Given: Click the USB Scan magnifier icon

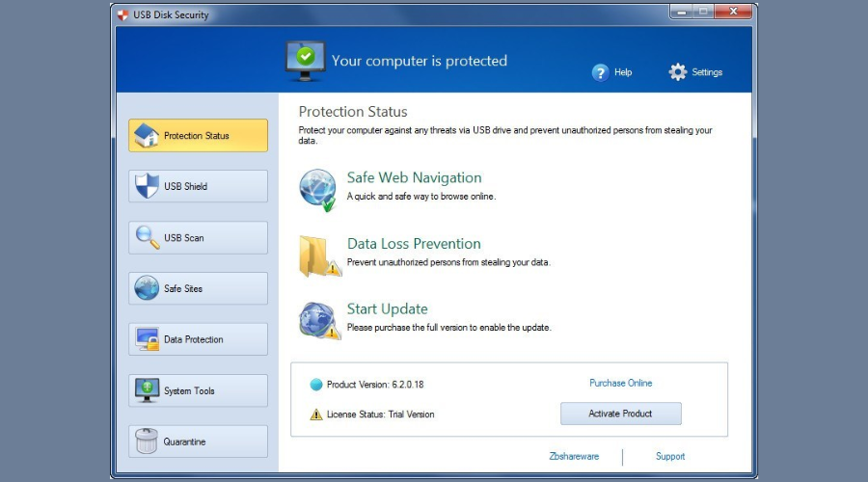Looking at the screenshot, I should pos(148,237).
